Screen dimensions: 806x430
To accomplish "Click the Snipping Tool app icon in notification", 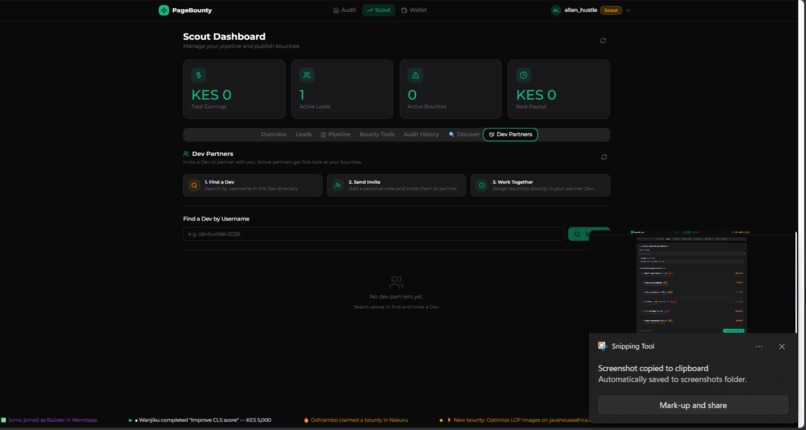I will tap(602, 346).
